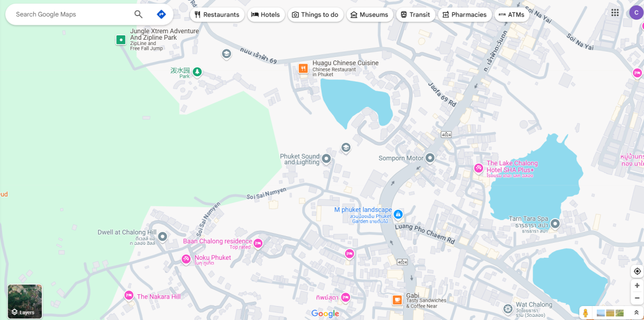Filter map by Restaurants
The image size is (644, 320).
pos(217,14)
